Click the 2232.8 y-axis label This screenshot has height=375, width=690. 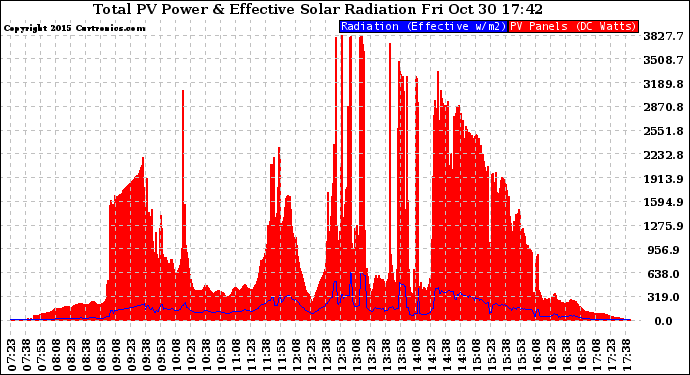coord(663,155)
